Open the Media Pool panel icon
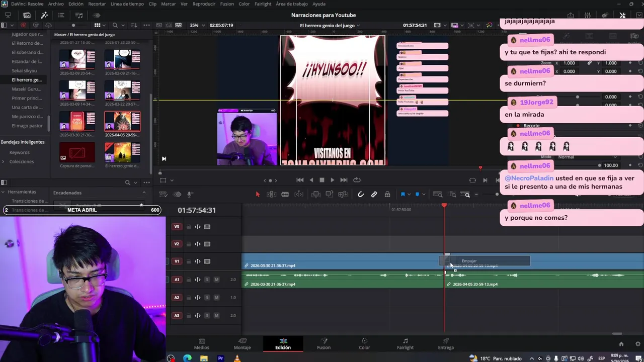644x362 pixels. pos(27,15)
